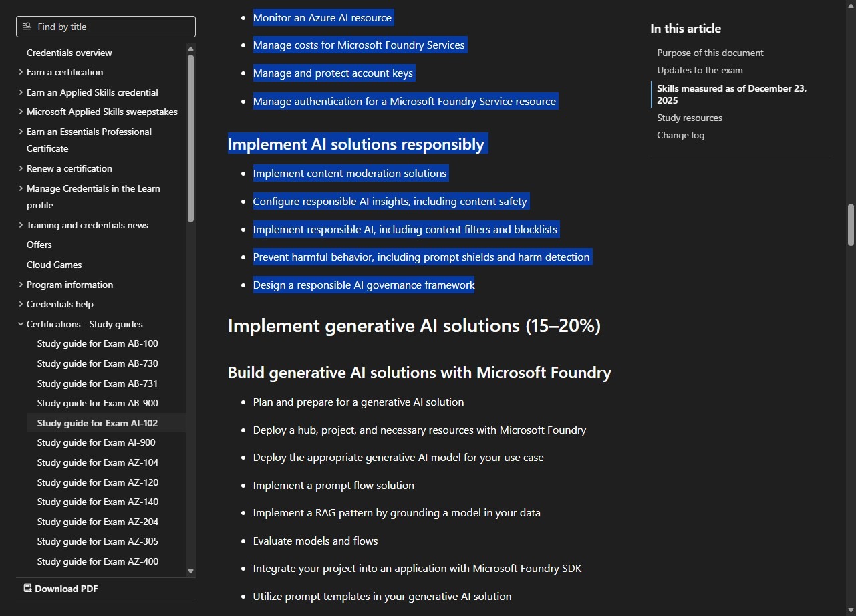Expand Manage Credentials in the Learn profile
Viewport: 856px width, 616px height.
pos(21,188)
